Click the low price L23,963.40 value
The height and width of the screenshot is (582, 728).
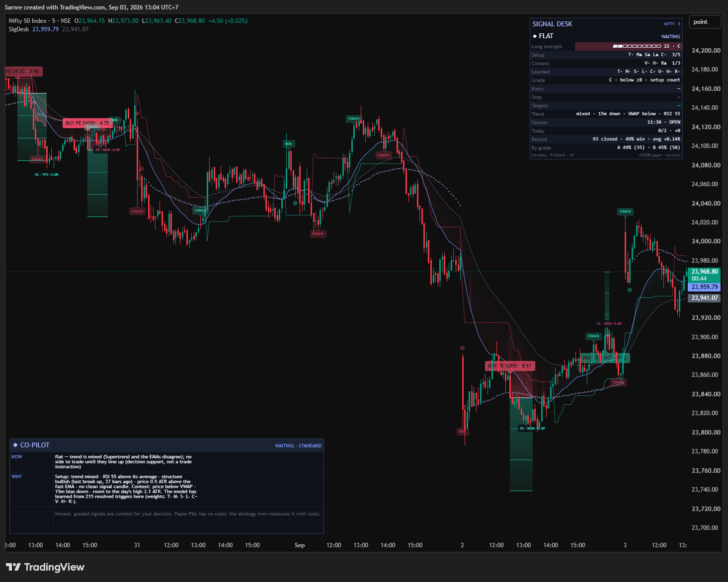click(x=157, y=21)
